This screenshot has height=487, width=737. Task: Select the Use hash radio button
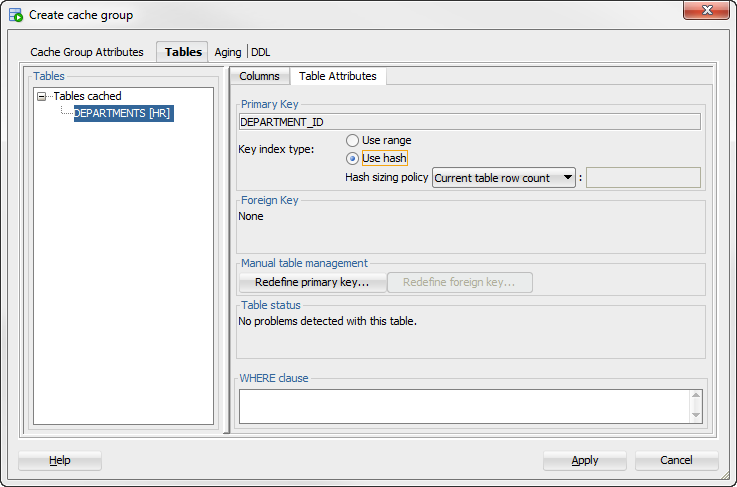point(353,158)
